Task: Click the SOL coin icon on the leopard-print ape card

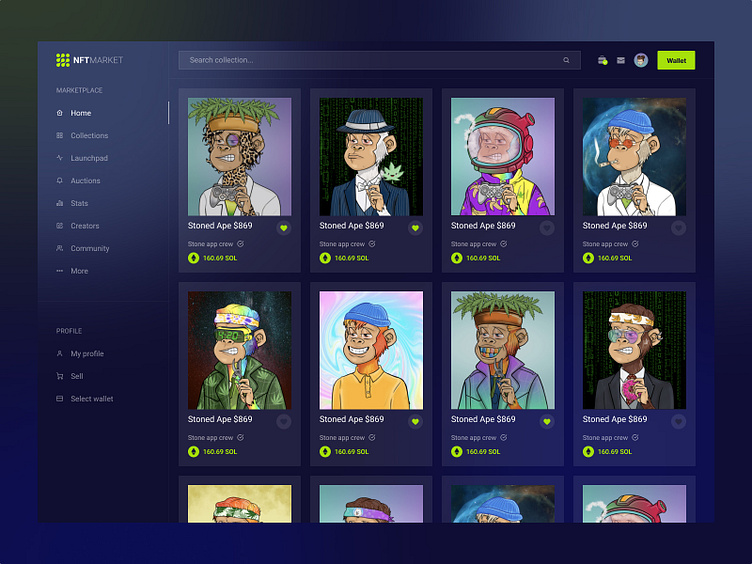Action: pyautogui.click(x=193, y=258)
